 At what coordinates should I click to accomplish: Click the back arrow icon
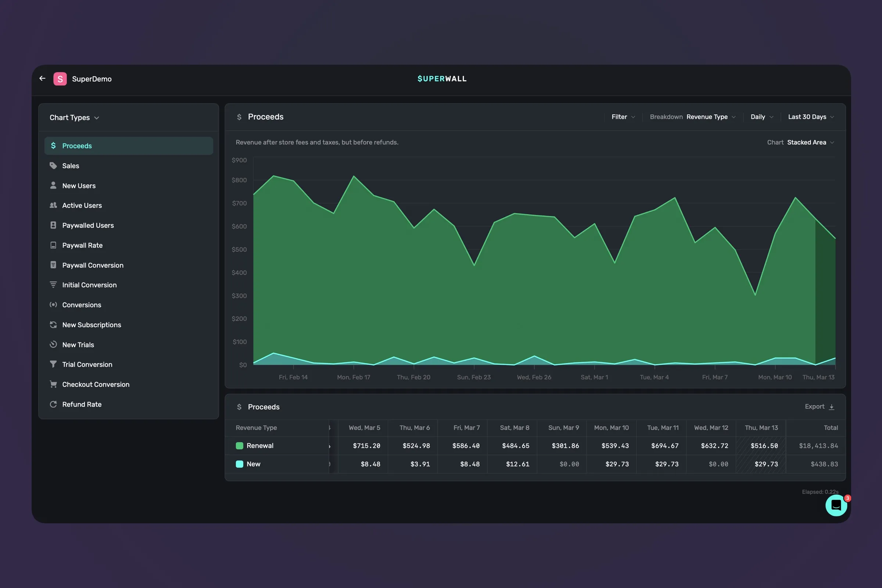[42, 78]
